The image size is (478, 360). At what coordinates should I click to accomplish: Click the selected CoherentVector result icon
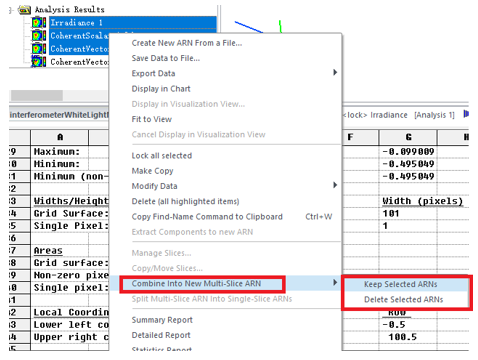(39, 49)
